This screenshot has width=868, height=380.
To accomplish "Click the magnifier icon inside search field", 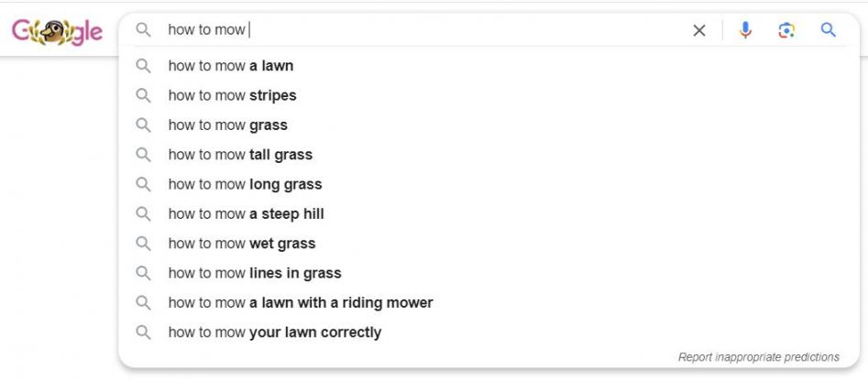I will (143, 30).
